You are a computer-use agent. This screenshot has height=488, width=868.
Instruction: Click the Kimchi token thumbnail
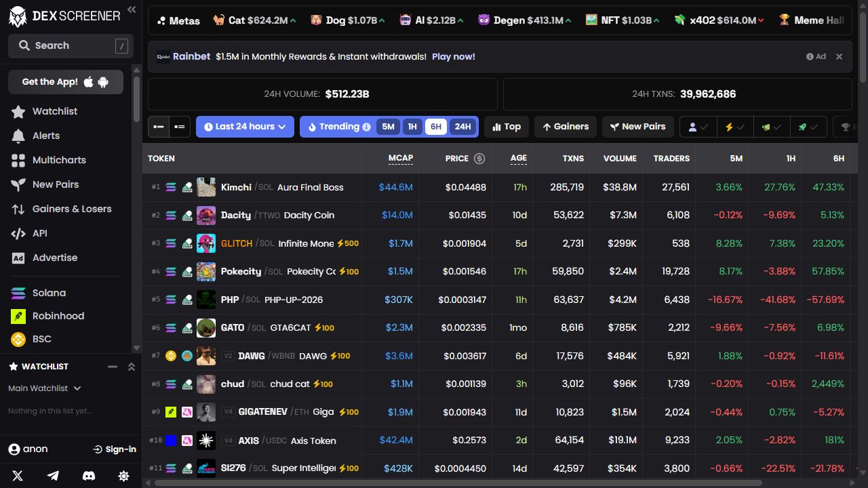(206, 187)
